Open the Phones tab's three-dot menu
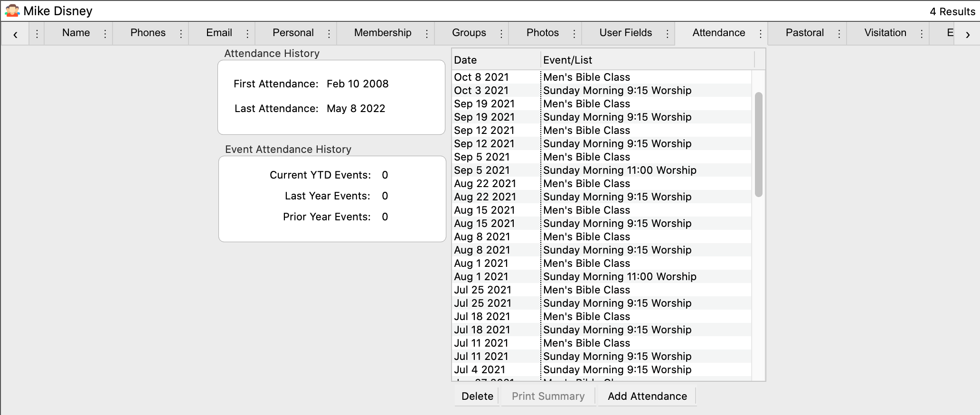This screenshot has width=980, height=415. coord(181,33)
